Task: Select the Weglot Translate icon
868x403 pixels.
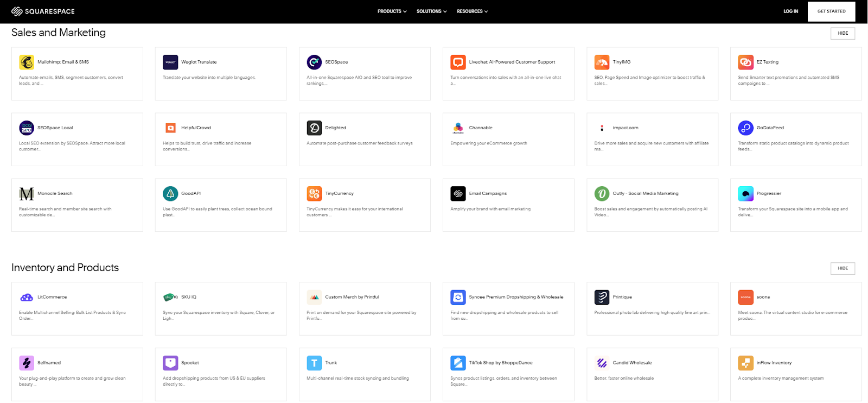Action: 170,62
